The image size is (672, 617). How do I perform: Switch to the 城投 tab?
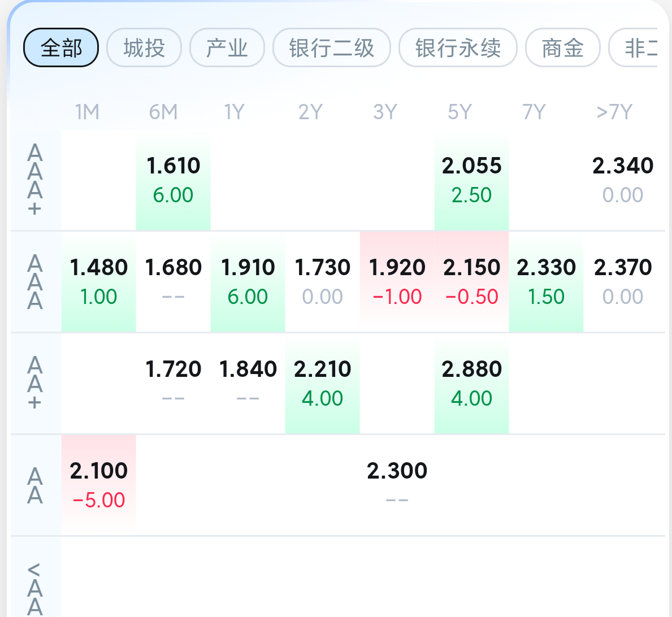point(144,47)
